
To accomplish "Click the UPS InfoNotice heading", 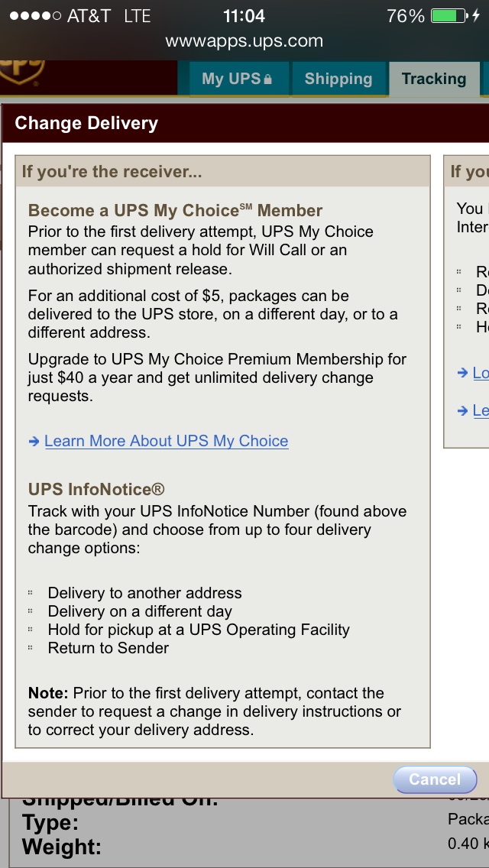I will tap(96, 489).
